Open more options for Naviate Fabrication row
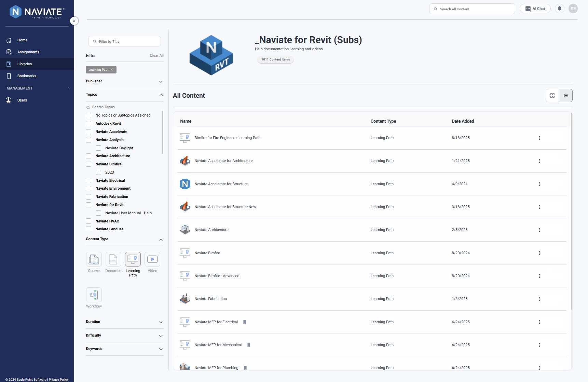 tap(539, 299)
